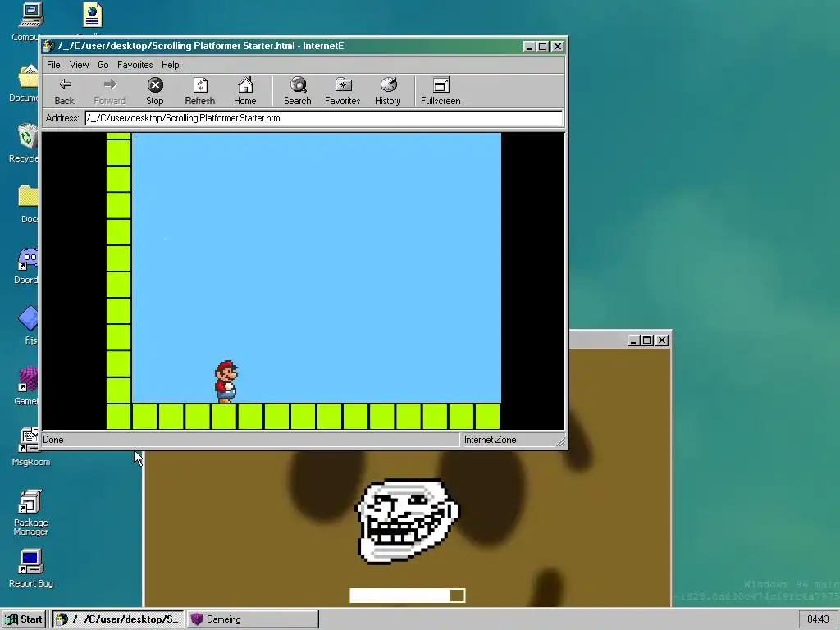Minimize the Gameing window

[633, 340]
